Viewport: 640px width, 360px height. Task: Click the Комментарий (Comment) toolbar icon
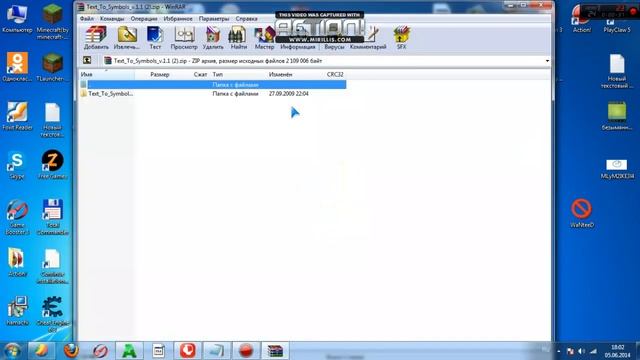[368, 38]
